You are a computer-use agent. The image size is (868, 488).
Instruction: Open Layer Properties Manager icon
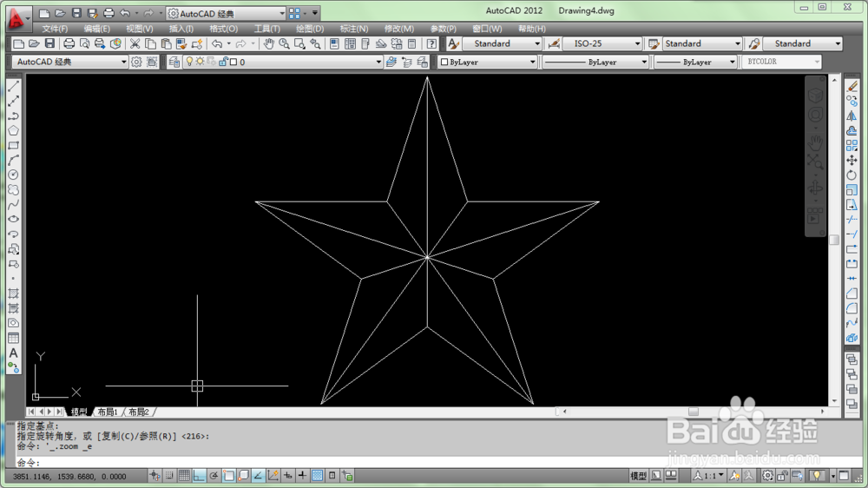174,62
